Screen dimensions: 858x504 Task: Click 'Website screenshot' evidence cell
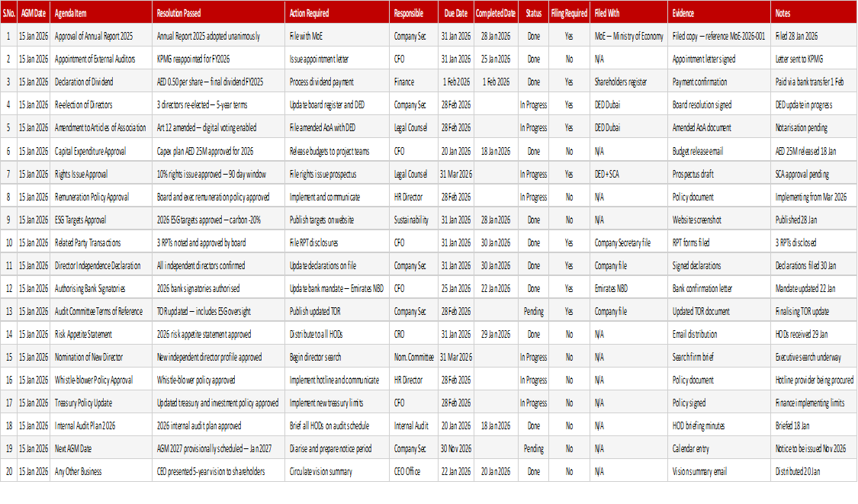pyautogui.click(x=719, y=220)
